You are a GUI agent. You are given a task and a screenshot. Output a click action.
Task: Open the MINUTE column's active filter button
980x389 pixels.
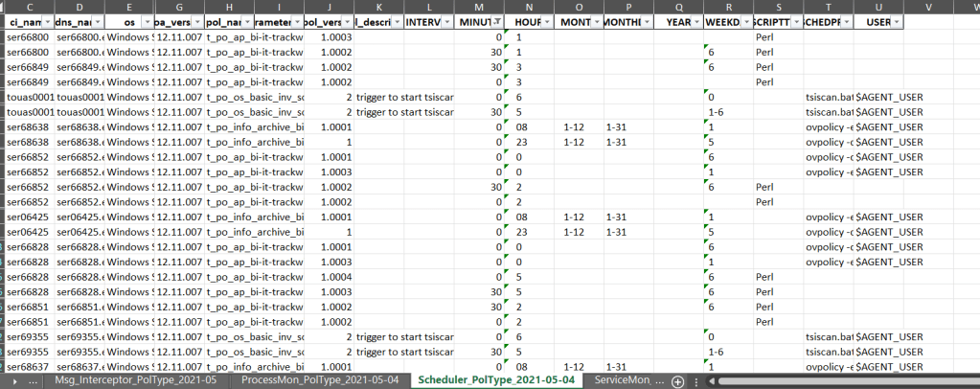[495, 21]
